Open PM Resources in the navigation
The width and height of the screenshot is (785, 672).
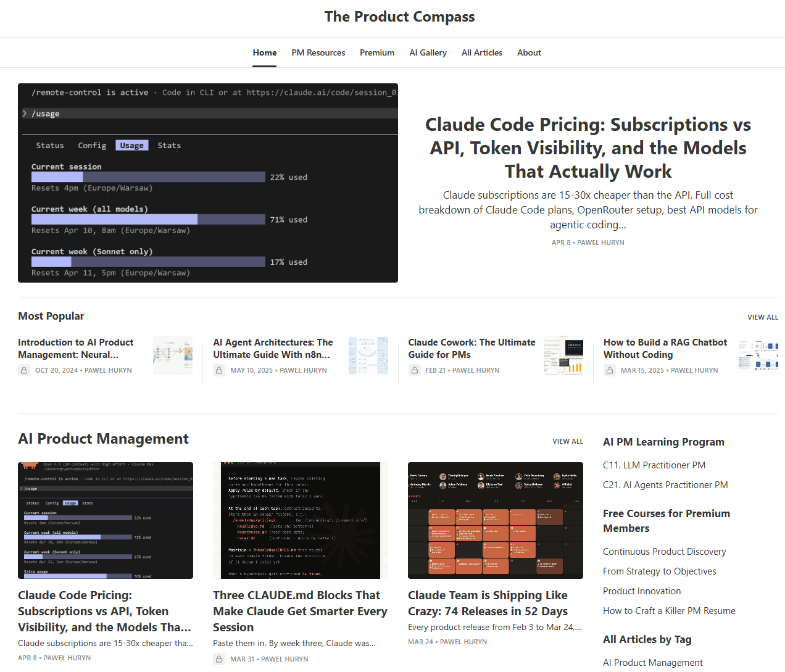click(318, 52)
